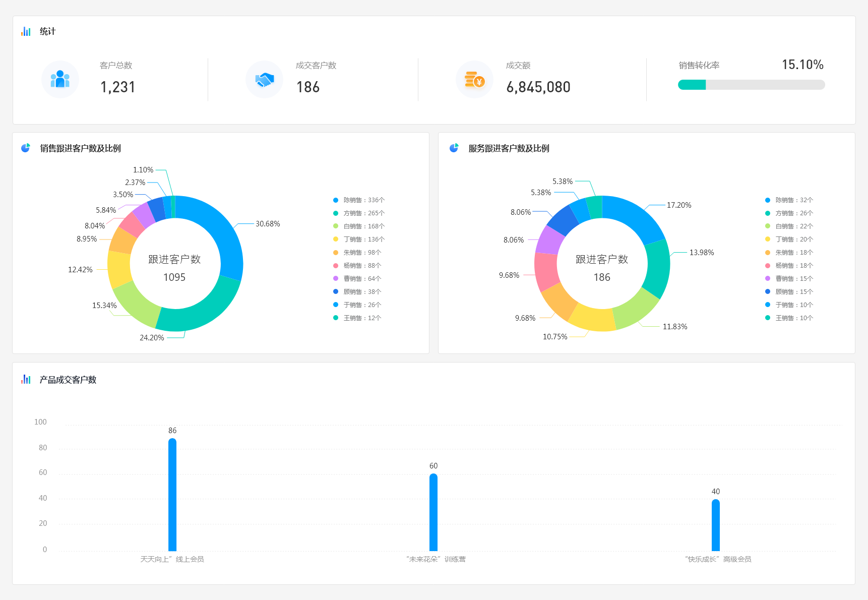Toggle legend 王销售:12个 in sales chart

[357, 318]
